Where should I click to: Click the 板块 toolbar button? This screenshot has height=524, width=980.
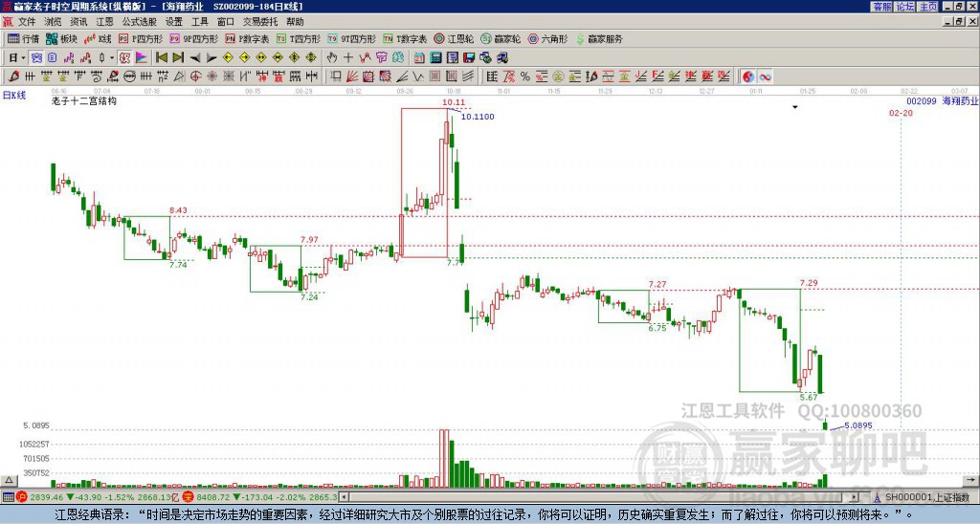61,38
